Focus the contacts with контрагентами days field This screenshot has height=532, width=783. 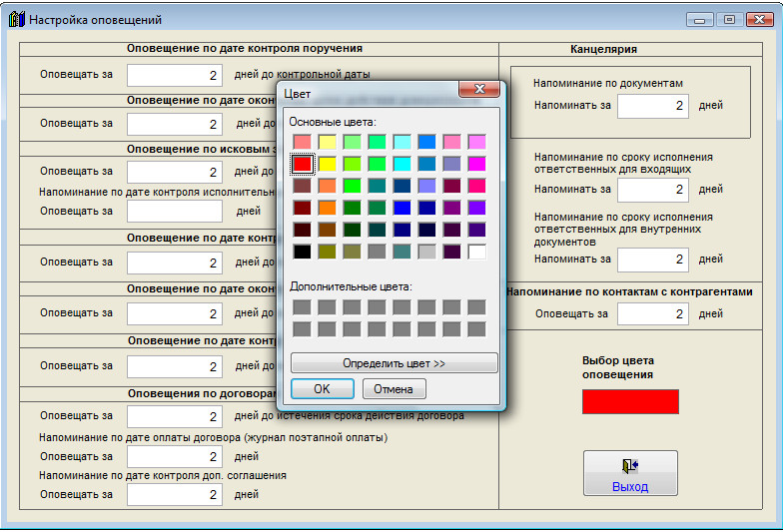pyautogui.click(x=653, y=313)
